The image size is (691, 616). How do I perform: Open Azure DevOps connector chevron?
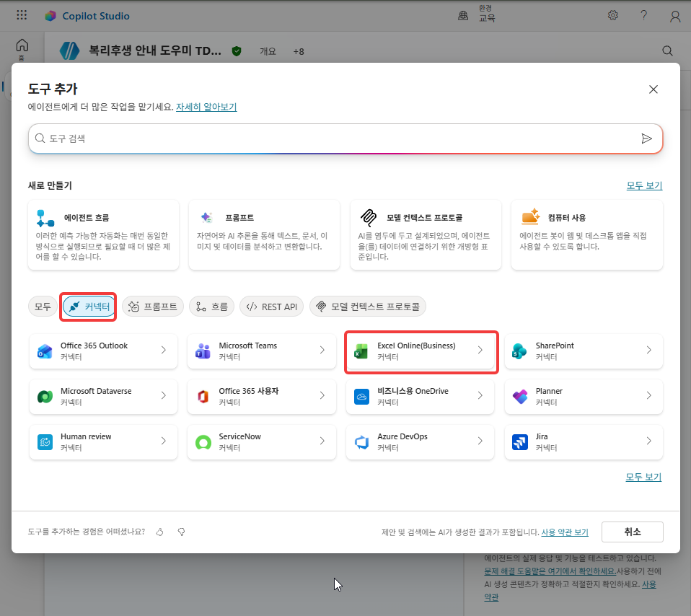(x=480, y=441)
